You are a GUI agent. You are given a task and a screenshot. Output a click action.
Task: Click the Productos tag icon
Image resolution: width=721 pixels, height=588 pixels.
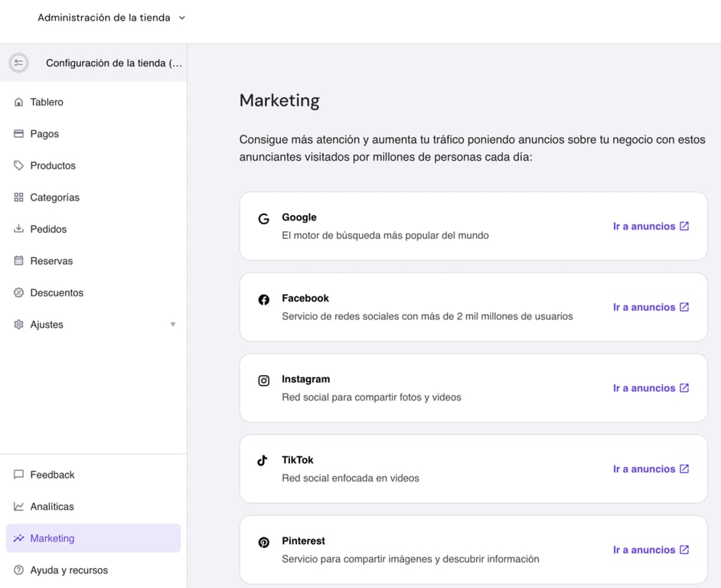(x=17, y=165)
